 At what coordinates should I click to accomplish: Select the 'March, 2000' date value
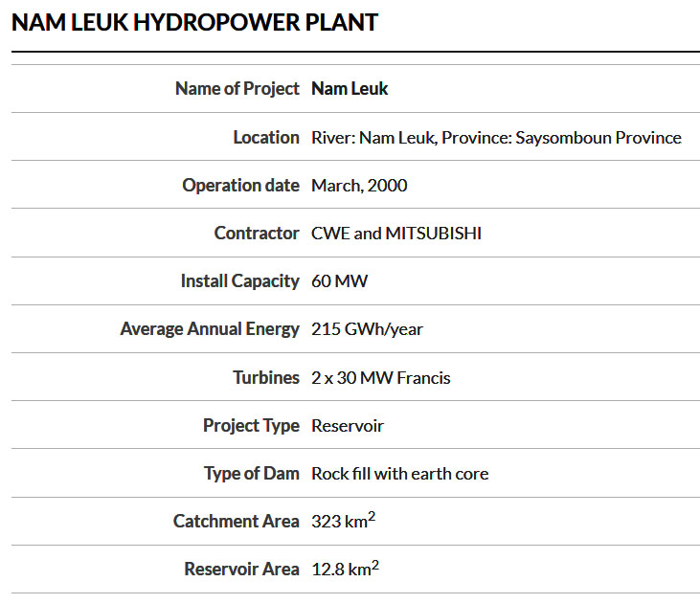(x=359, y=185)
